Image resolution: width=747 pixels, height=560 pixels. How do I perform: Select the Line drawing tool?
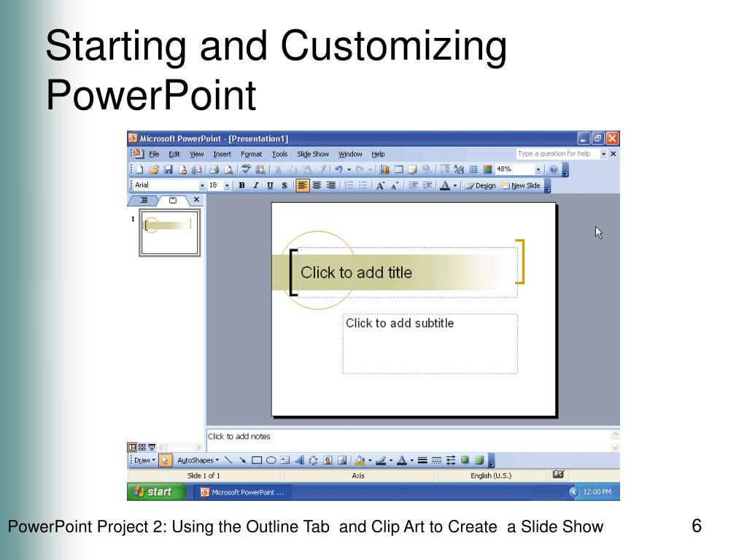(228, 460)
